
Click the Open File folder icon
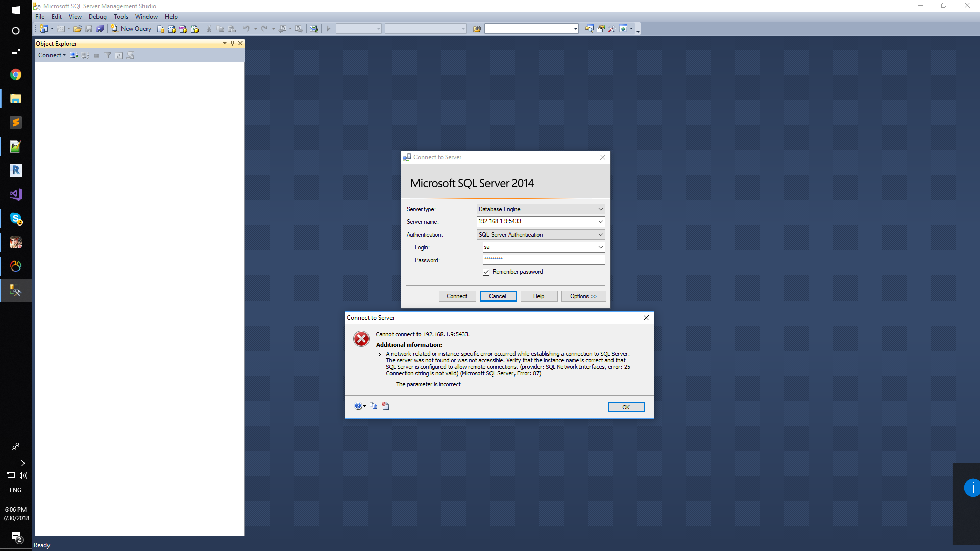coord(78,29)
